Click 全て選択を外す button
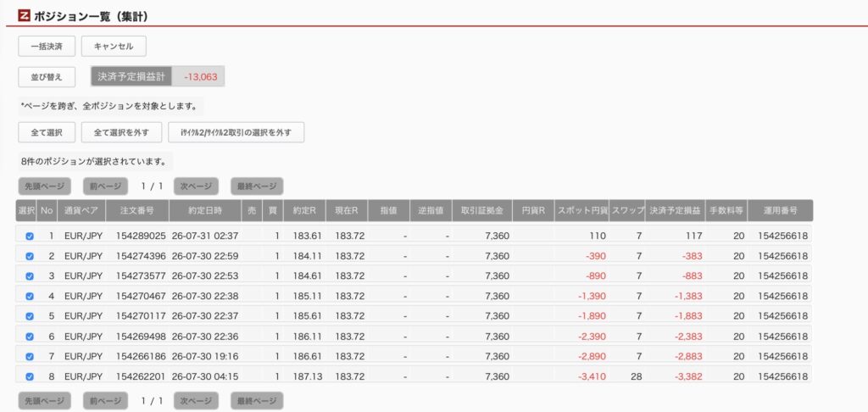Viewport: 868px width, 412px height. click(121, 132)
